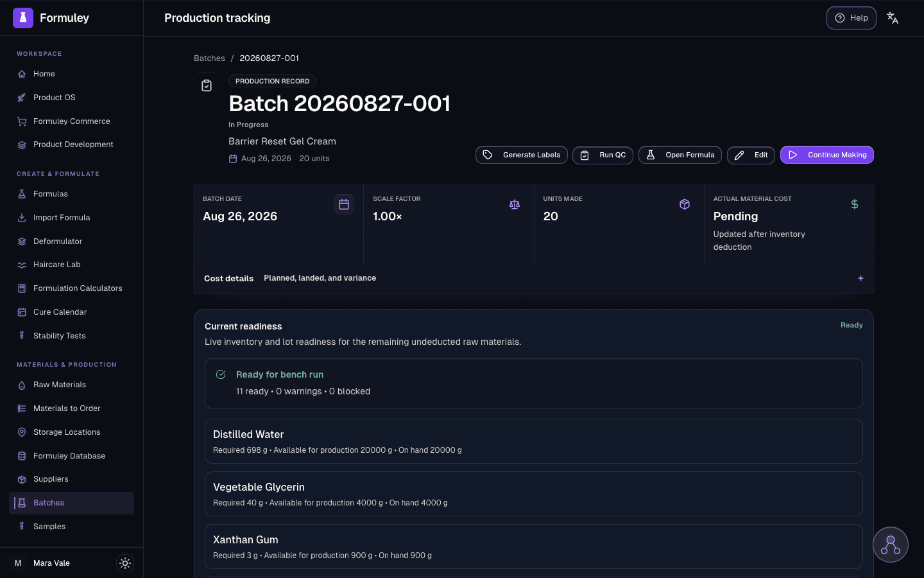Open the Help button

tap(851, 18)
